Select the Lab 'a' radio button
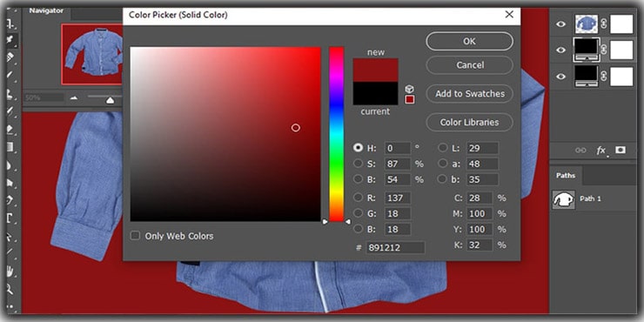The height and width of the screenshot is (322, 644). [x=443, y=164]
